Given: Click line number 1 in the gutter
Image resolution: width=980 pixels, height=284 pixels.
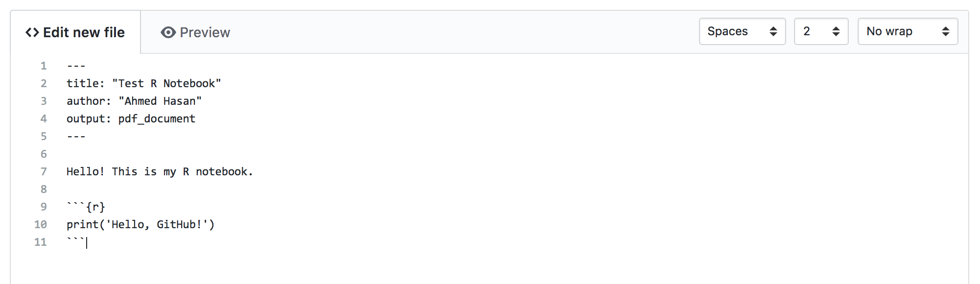Looking at the screenshot, I should click(44, 66).
